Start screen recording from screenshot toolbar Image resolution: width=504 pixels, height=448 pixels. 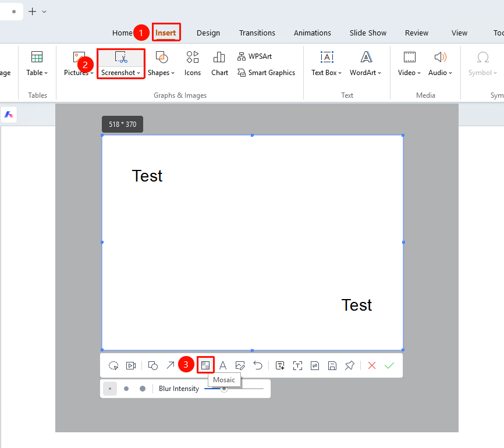point(131,365)
